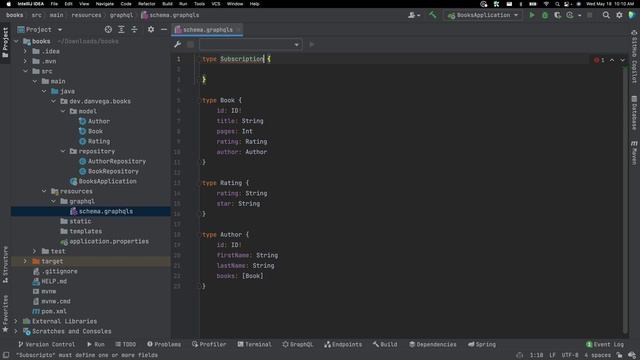Open Project panel options gear
Image resolution: width=640 pixels, height=360 pixels.
coord(151,29)
